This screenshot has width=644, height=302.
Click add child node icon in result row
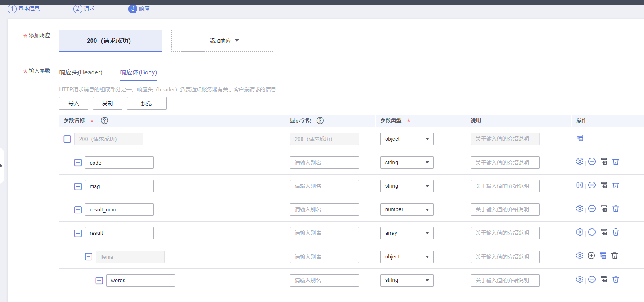coord(604,232)
